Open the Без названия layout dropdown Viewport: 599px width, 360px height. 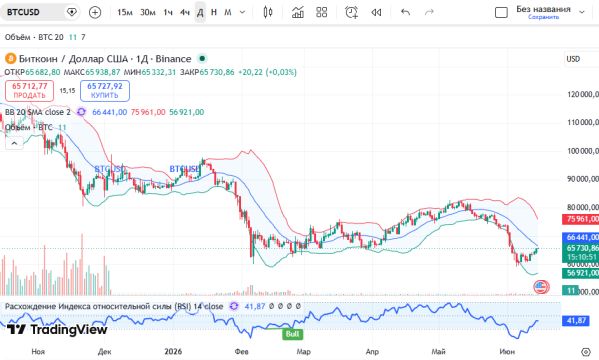tap(582, 12)
